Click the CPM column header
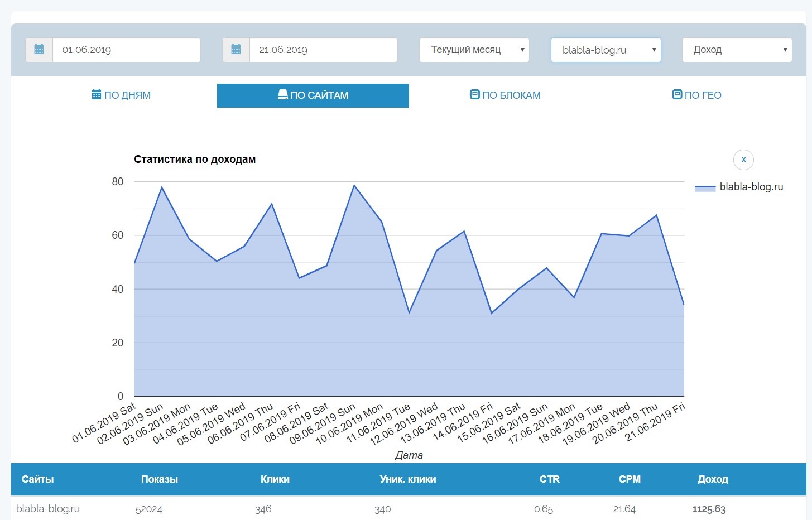 pos(630,479)
